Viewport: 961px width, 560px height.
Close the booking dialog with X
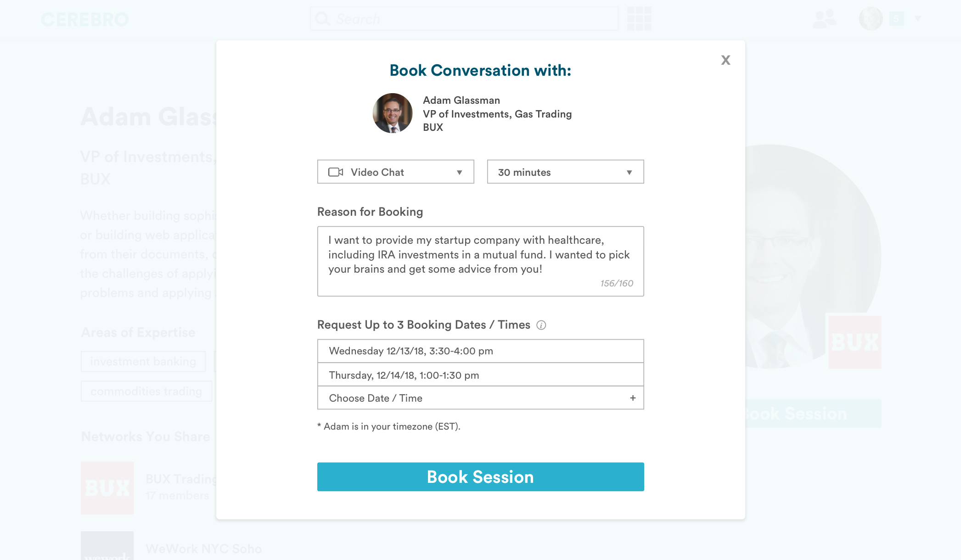725,60
